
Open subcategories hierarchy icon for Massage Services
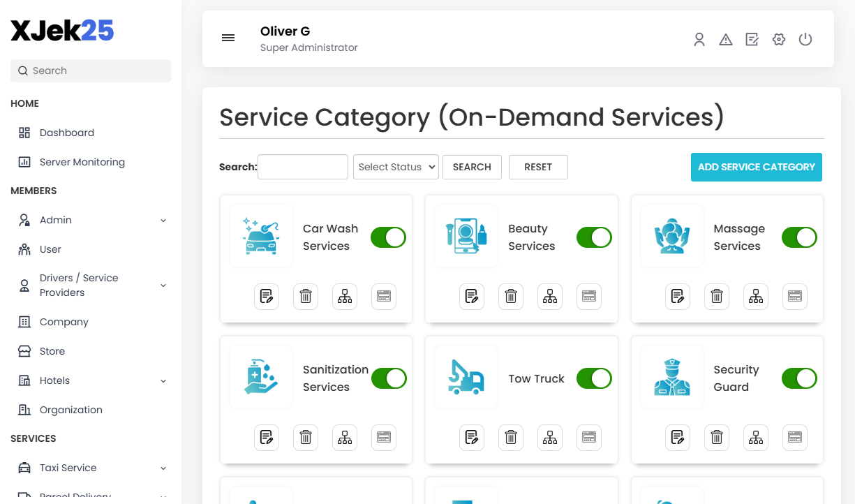coord(755,296)
